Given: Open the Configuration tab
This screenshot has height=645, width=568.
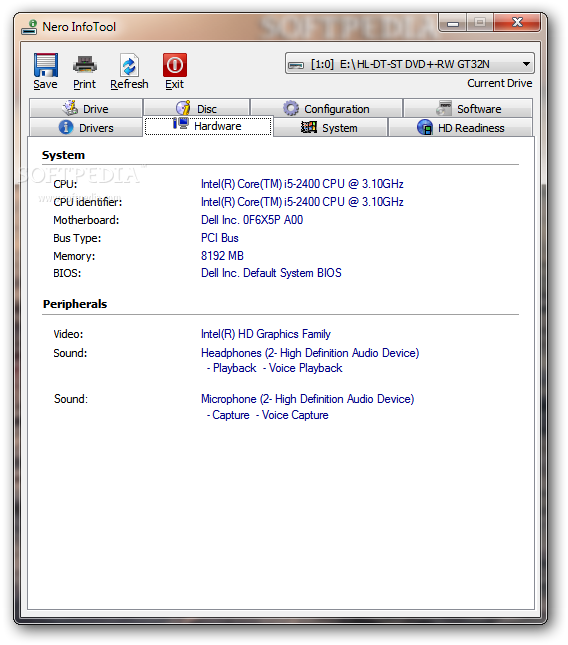Looking at the screenshot, I should point(327,109).
